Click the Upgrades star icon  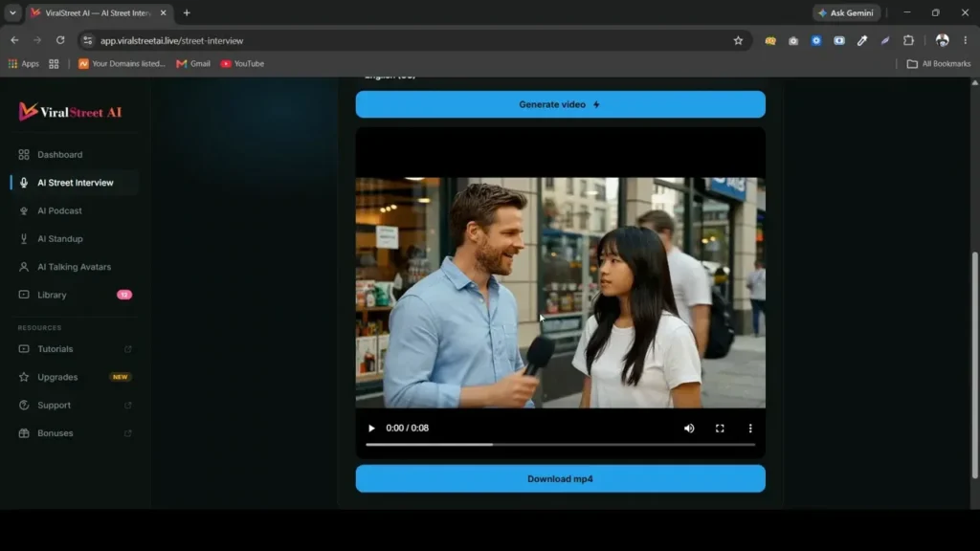(24, 377)
